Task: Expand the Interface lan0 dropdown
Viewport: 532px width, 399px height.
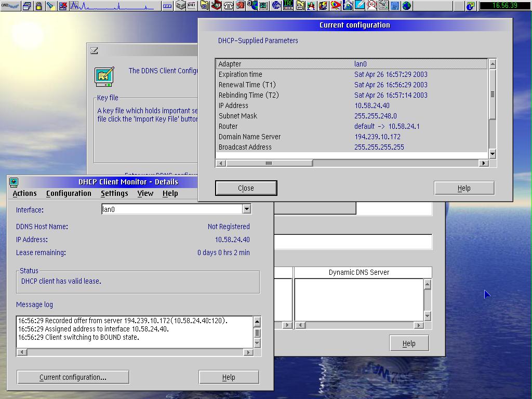Action: coord(247,209)
